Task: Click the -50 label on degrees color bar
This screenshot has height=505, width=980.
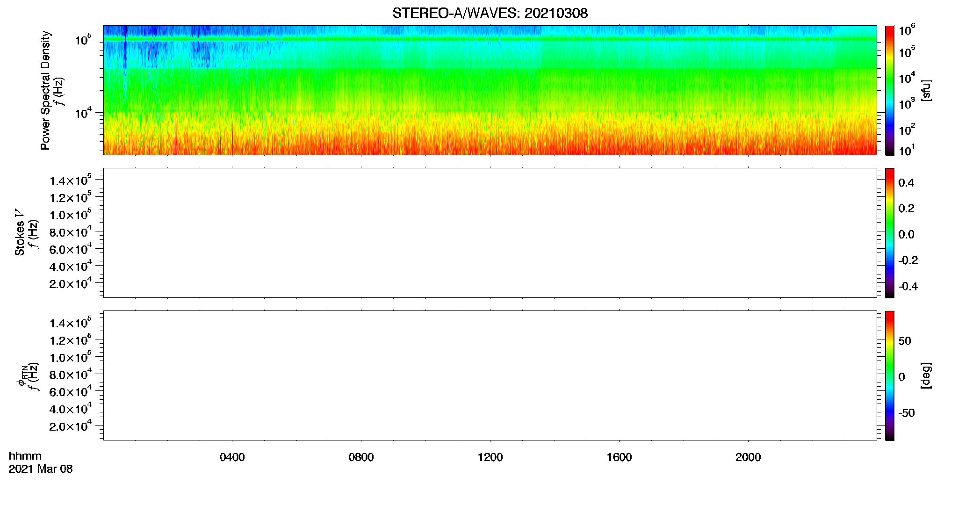Action: [x=906, y=413]
